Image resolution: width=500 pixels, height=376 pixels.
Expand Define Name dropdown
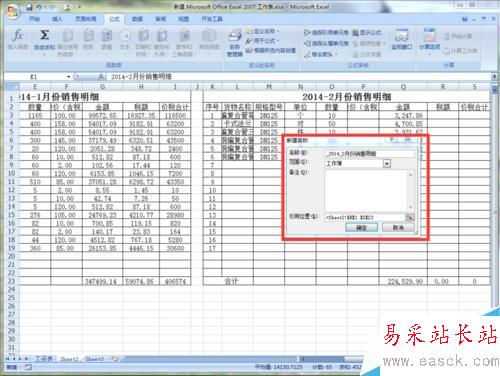(x=277, y=31)
